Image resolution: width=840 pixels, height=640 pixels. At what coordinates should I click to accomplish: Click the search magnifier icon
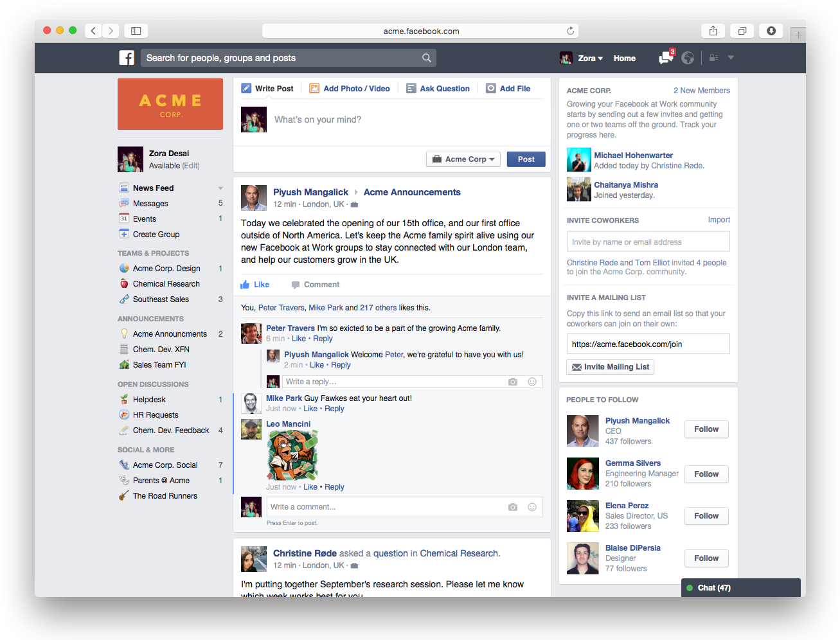click(x=426, y=58)
